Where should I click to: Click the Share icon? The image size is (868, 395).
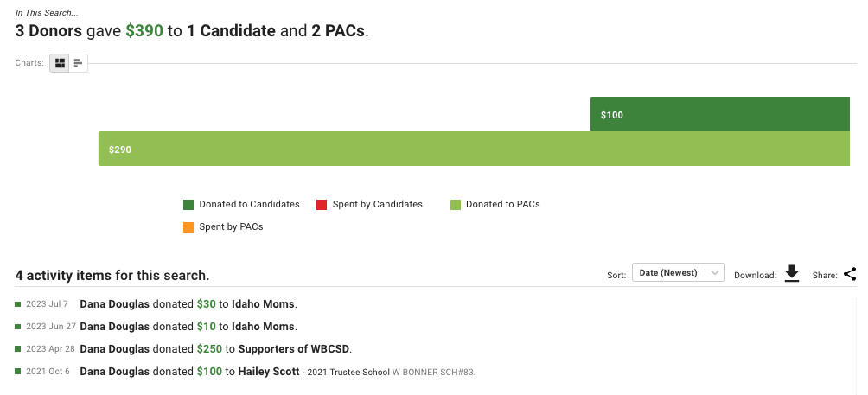point(850,274)
